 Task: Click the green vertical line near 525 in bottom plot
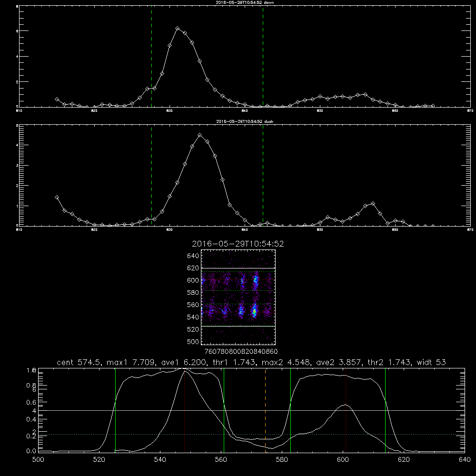click(x=115, y=410)
